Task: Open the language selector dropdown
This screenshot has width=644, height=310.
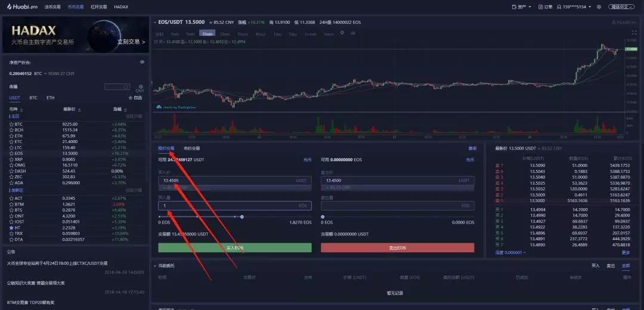Action: coord(623,7)
